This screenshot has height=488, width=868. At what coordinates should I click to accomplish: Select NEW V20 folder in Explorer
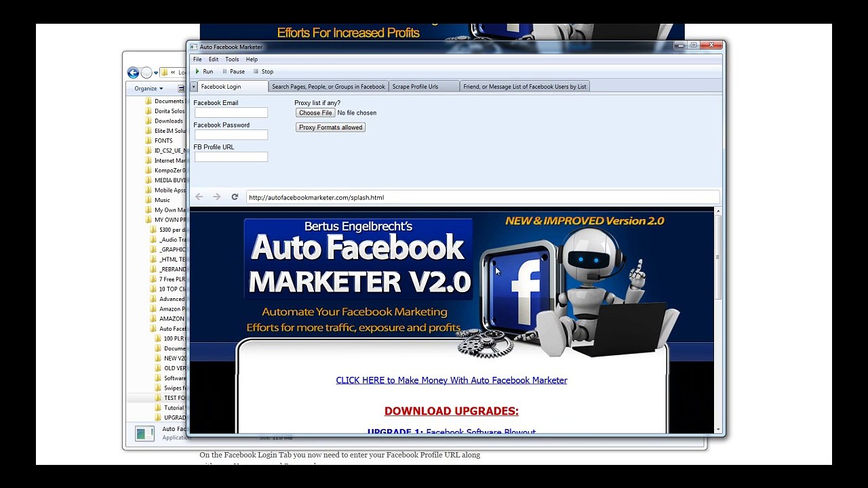(x=170, y=359)
